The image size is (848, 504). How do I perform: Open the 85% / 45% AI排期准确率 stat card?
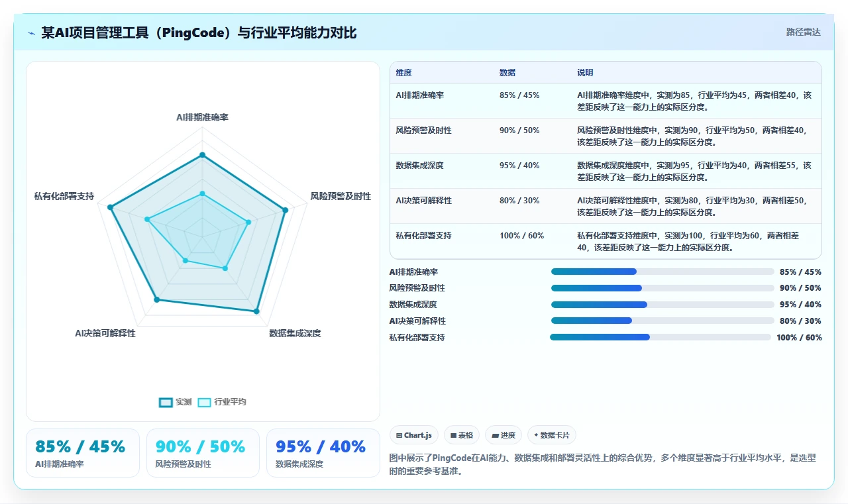83,453
